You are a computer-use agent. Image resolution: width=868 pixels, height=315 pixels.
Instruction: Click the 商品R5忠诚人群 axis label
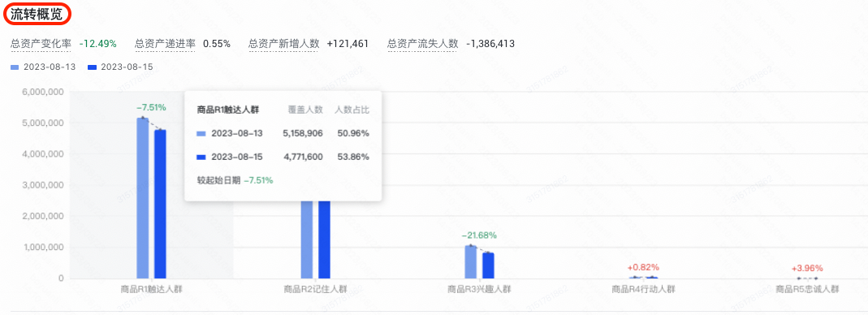coord(808,289)
